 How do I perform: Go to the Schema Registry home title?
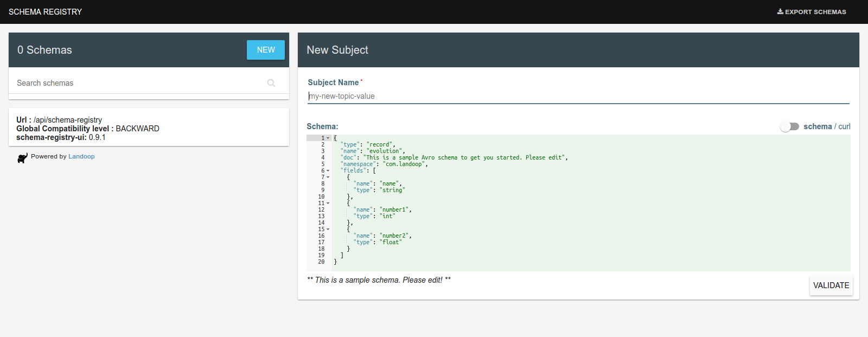pos(45,12)
